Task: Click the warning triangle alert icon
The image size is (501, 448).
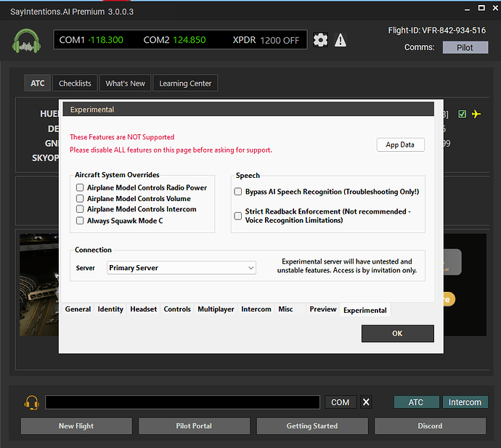Action: (x=341, y=40)
